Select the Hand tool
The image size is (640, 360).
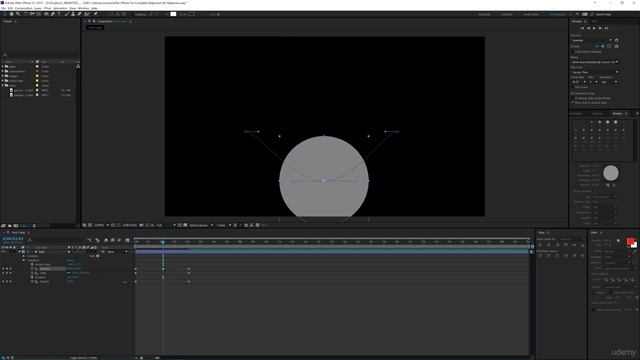tap(11, 14)
